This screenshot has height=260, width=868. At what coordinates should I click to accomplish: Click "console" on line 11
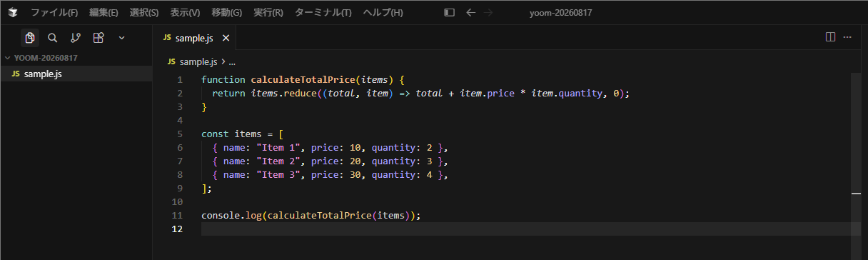click(x=221, y=216)
